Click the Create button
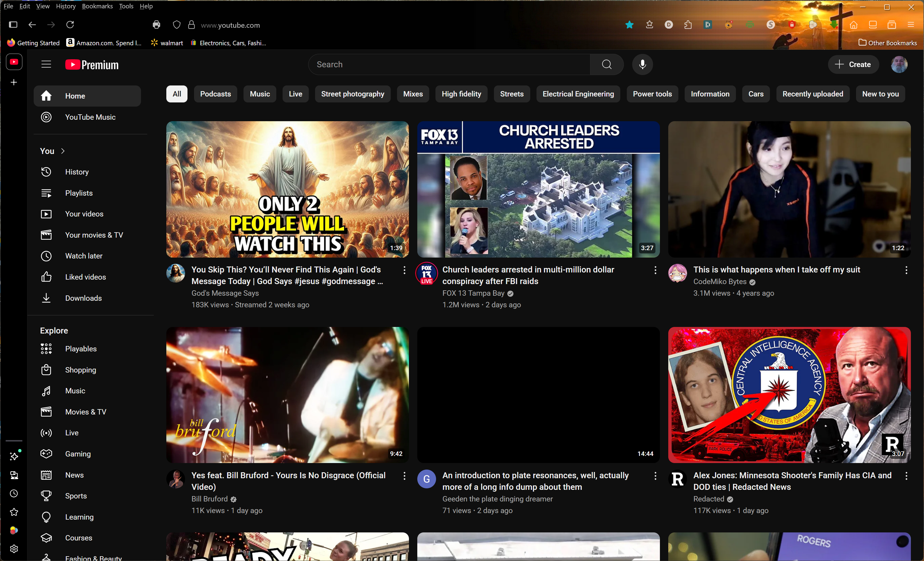The width and height of the screenshot is (924, 561). 853,64
